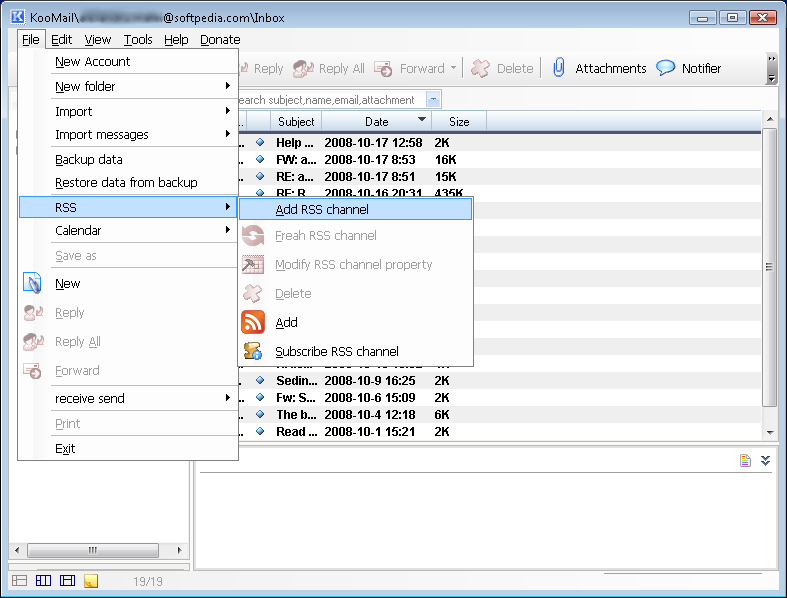Expand the Import messages submenu
Screen dimensions: 787x598
click(x=228, y=134)
